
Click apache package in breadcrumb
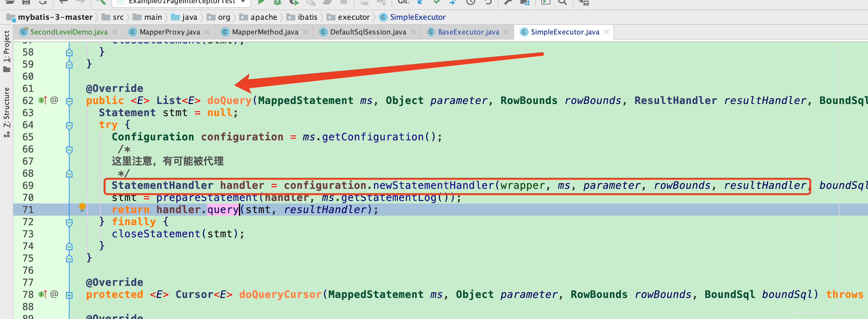[258, 17]
